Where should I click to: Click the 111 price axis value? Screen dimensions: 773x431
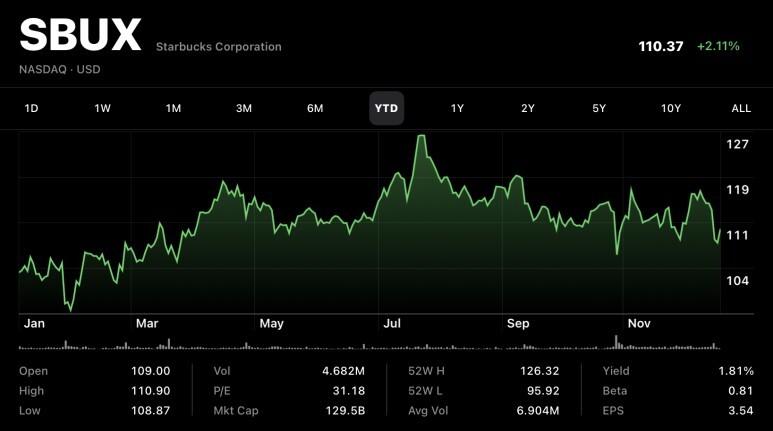click(737, 235)
